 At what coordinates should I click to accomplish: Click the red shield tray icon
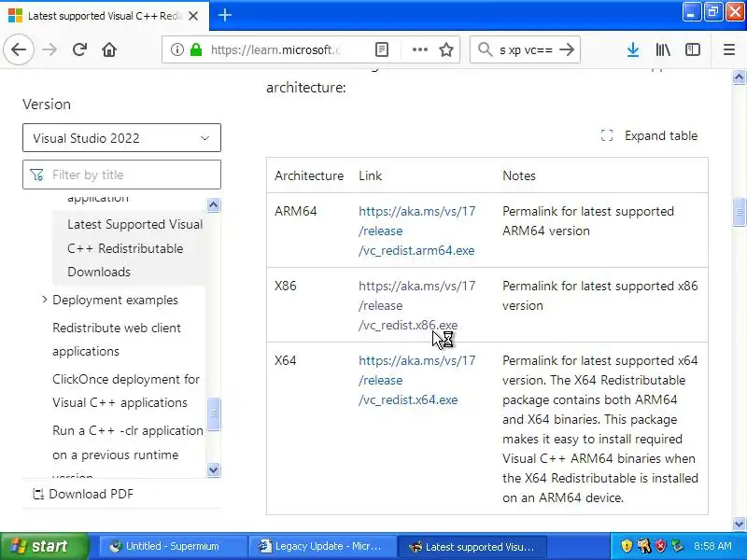661,546
